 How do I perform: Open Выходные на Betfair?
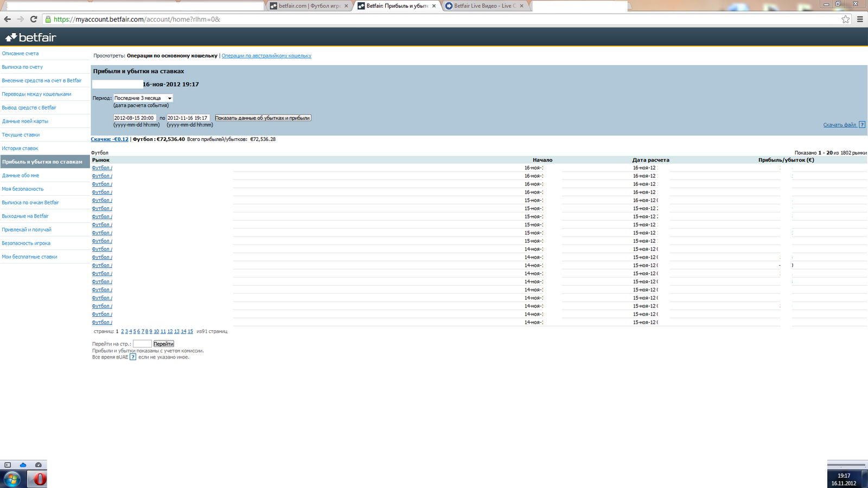click(x=25, y=216)
